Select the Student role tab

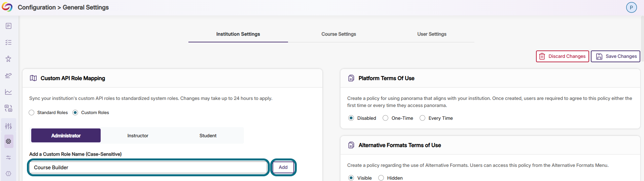tap(208, 136)
